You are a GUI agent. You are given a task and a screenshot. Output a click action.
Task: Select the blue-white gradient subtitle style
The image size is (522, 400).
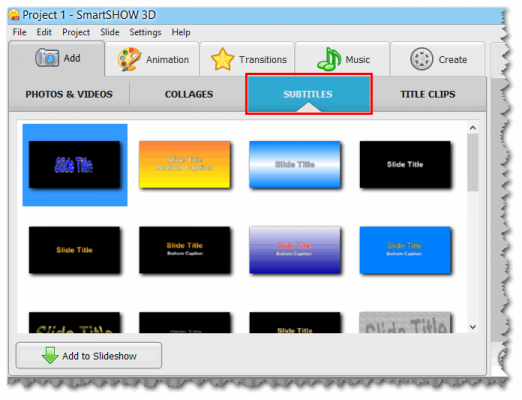295,164
